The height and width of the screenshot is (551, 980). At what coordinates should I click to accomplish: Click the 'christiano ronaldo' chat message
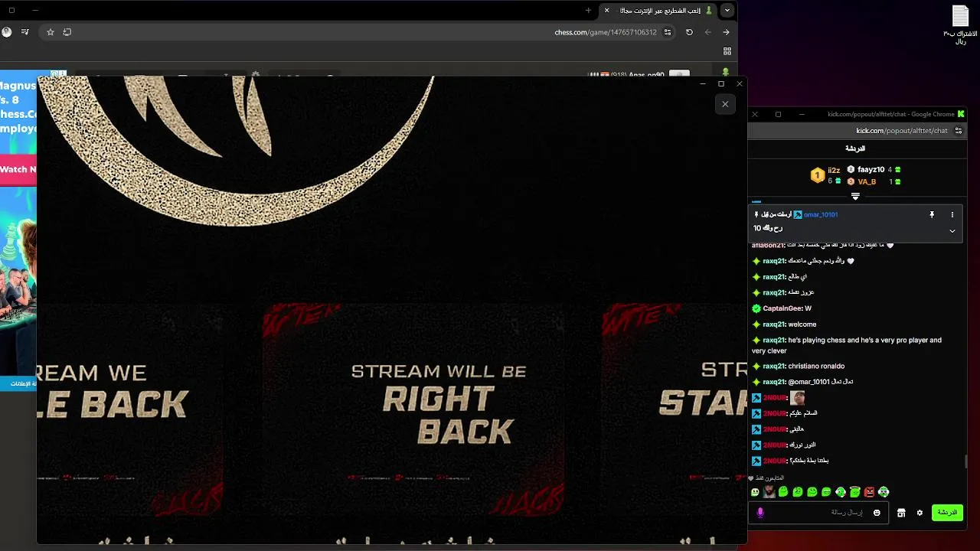pos(816,366)
